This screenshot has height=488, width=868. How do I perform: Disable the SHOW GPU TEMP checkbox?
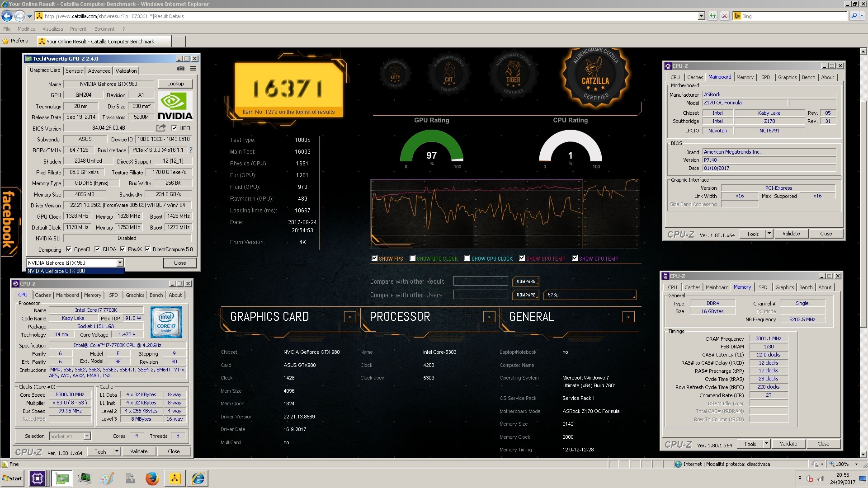point(522,258)
